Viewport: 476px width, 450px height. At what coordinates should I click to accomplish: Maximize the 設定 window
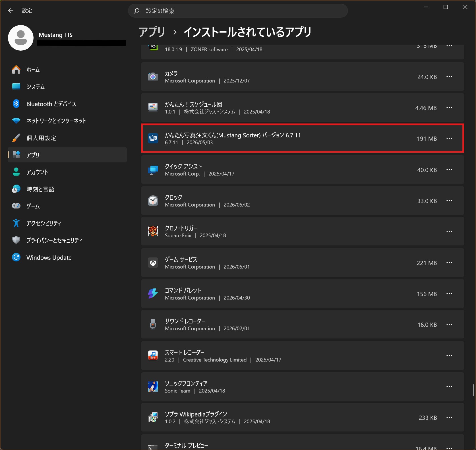click(446, 7)
